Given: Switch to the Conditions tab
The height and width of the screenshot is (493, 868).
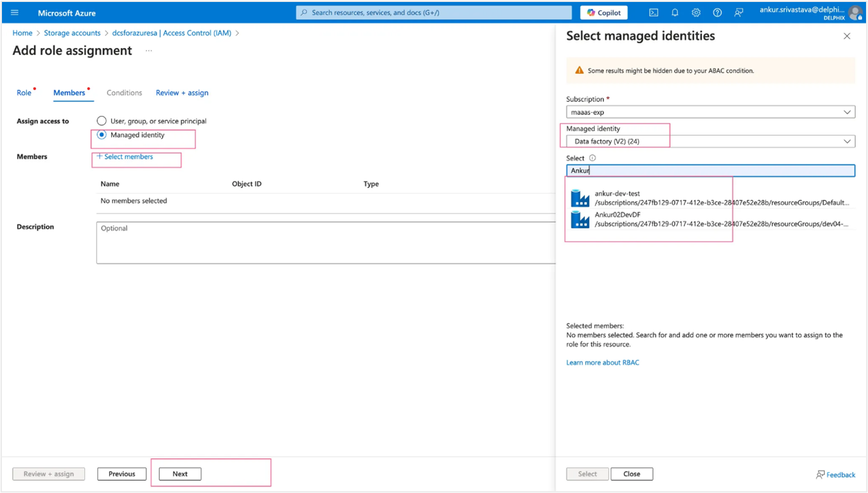Looking at the screenshot, I should tap(124, 92).
